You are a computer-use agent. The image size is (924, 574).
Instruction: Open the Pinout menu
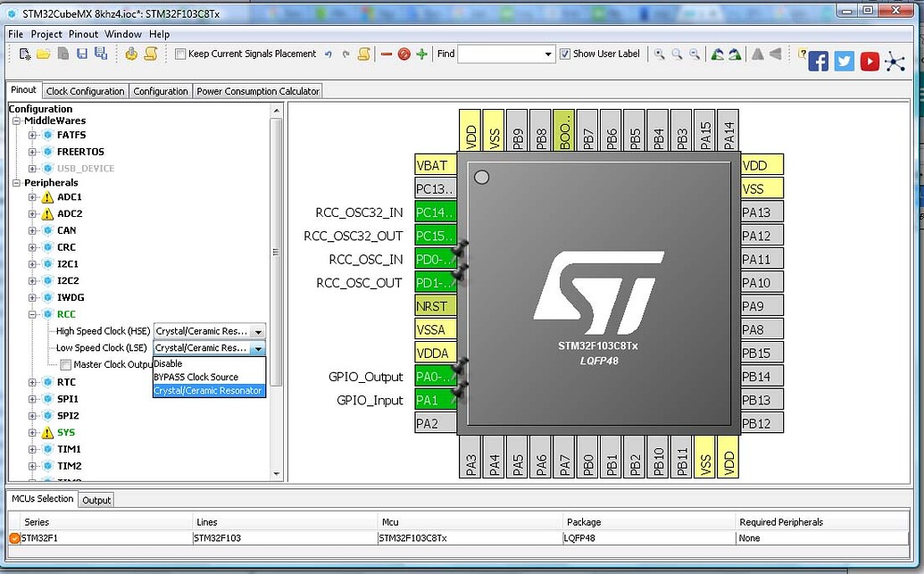pyautogui.click(x=82, y=34)
